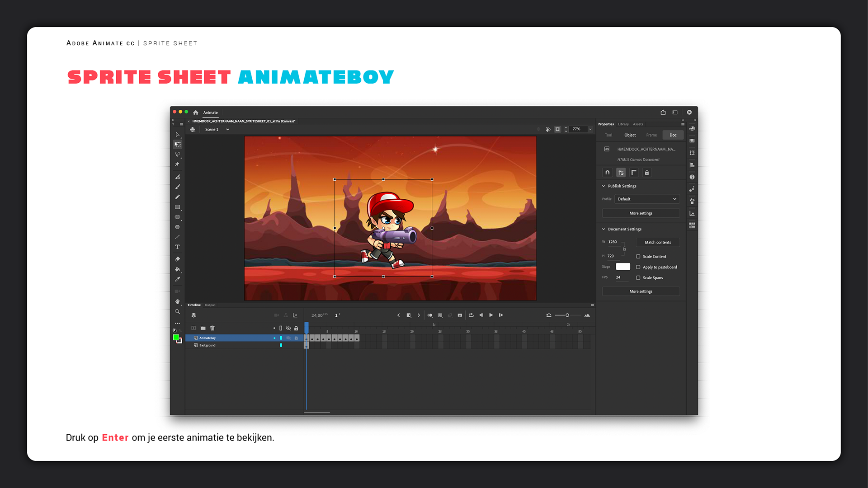Click the Onion Skin icon
The height and width of the screenshot is (488, 868).
[x=430, y=315]
